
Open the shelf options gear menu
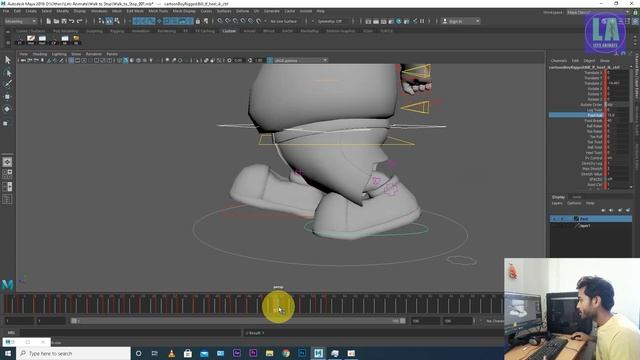(8, 42)
